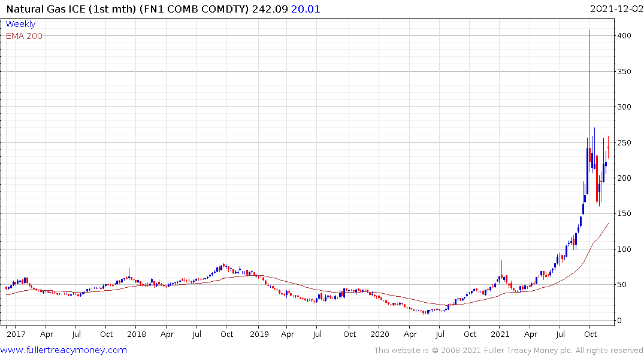Click the 100 price axis label

coord(624,249)
